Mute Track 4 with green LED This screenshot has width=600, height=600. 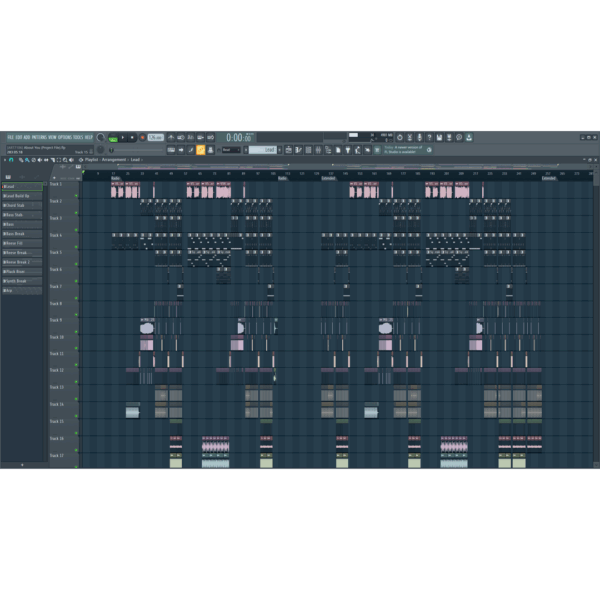pos(77,247)
